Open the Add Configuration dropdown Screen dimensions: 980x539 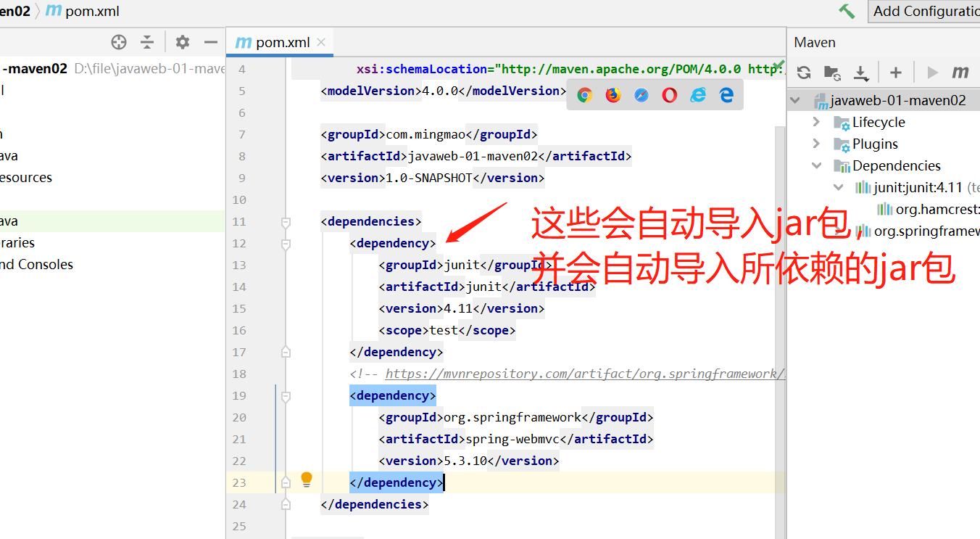924,11
